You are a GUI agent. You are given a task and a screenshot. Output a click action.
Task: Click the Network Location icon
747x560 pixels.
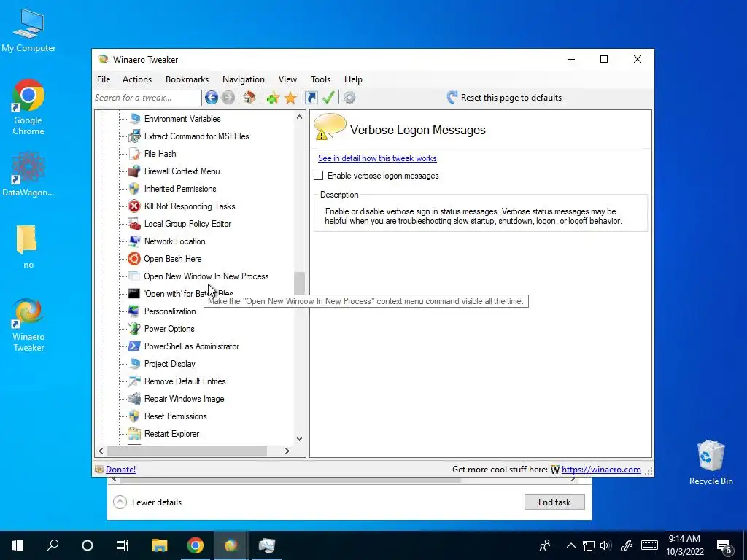pyautogui.click(x=135, y=241)
